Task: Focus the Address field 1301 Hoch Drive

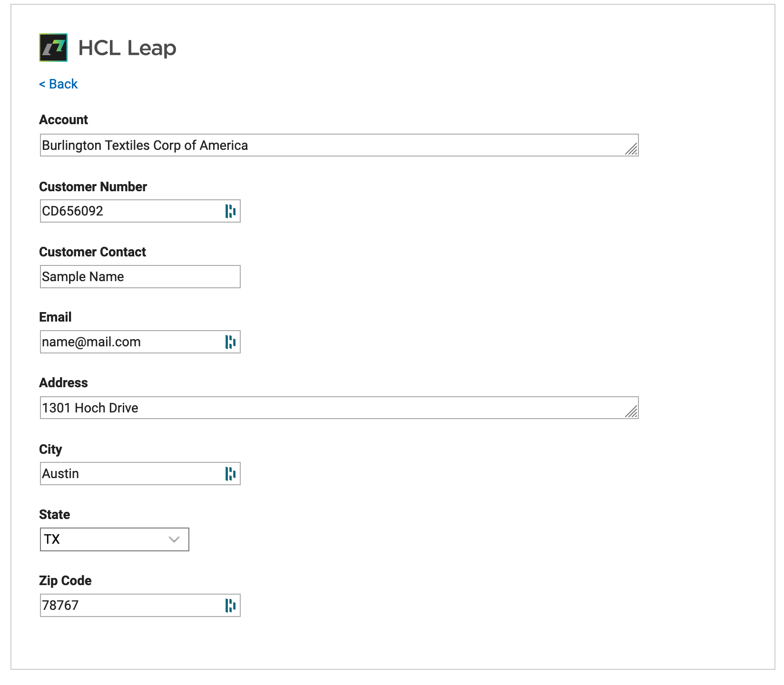Action: [339, 408]
